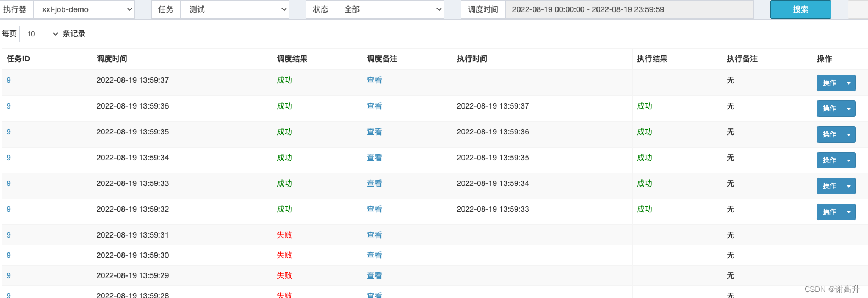This screenshot has width=868, height=298.
Task: Click 操作 button in 13:59:37 schedule row
Action: click(x=830, y=83)
